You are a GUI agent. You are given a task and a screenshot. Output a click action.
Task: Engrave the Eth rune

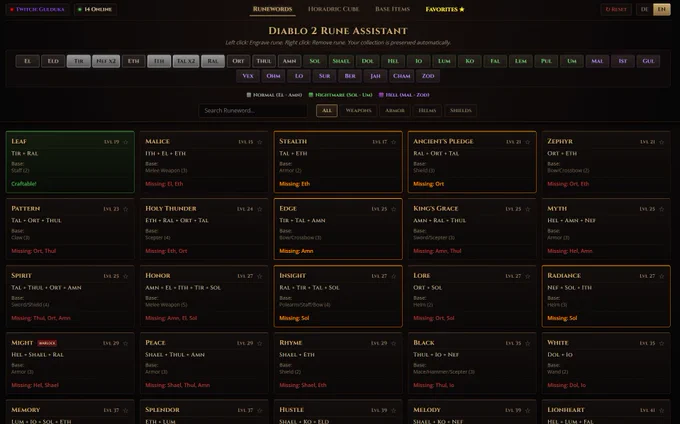[x=134, y=61]
